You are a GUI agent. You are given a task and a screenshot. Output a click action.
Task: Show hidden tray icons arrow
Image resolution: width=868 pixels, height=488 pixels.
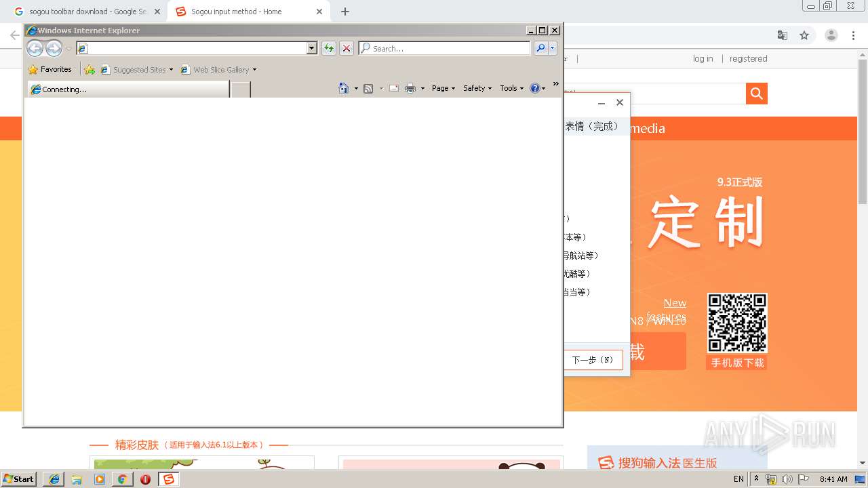[756, 479]
